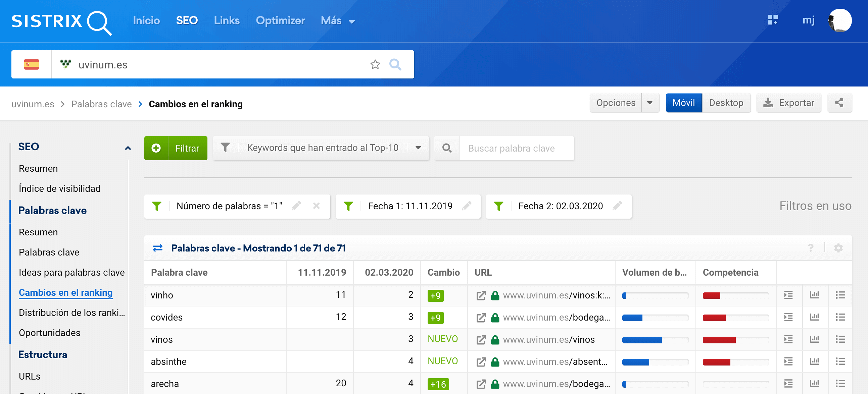868x394 pixels.
Task: Open Keywords que han entrado al Top-10 dropdown
Action: point(418,148)
